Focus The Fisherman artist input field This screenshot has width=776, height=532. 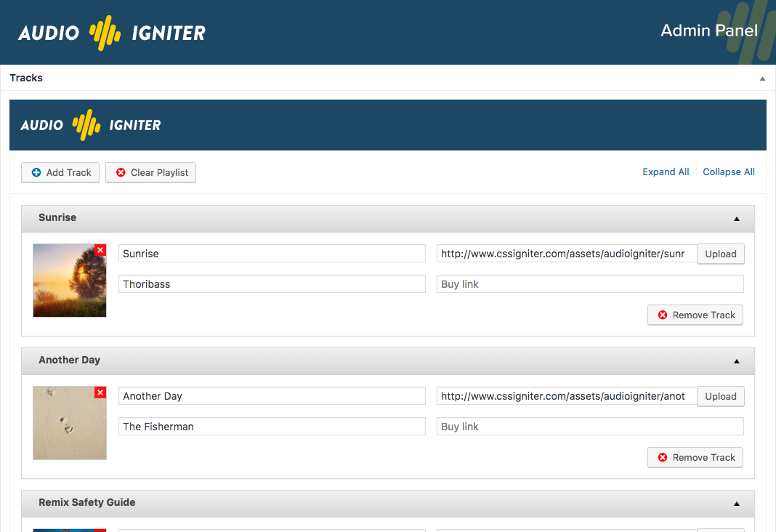(272, 427)
